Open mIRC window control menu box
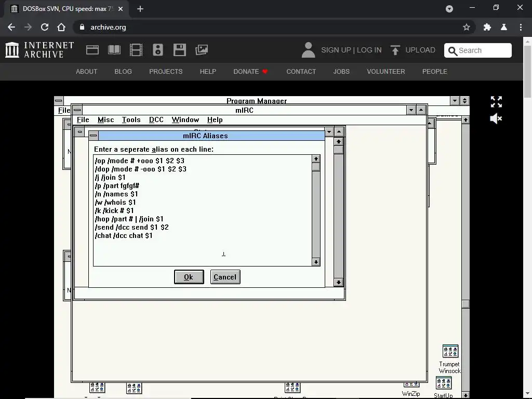The image size is (532, 399). point(77,110)
